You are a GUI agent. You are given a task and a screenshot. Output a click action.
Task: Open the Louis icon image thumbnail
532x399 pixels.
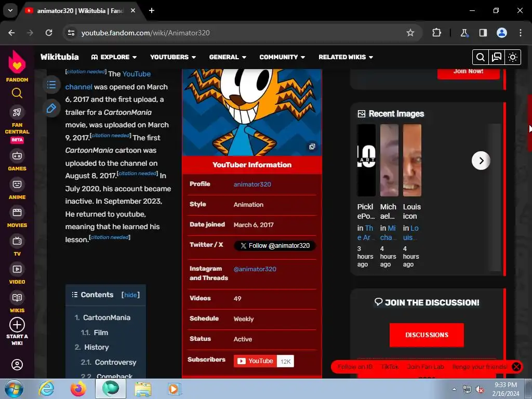point(412,160)
